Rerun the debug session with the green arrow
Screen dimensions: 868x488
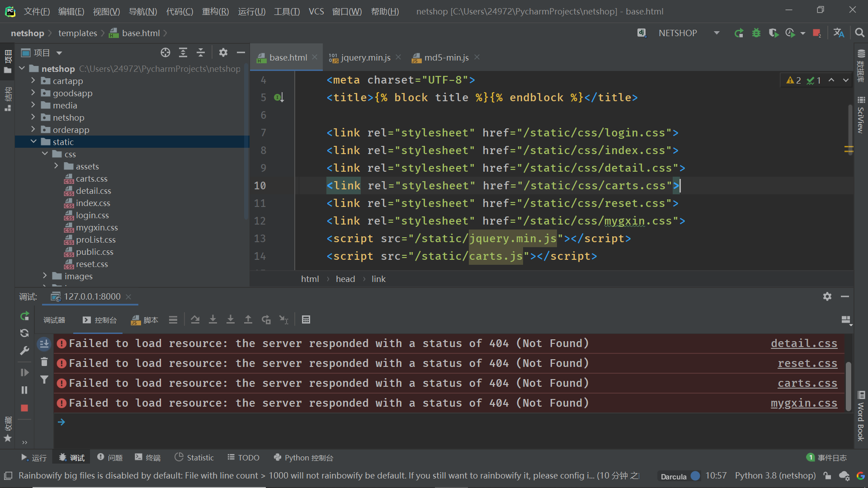click(739, 33)
